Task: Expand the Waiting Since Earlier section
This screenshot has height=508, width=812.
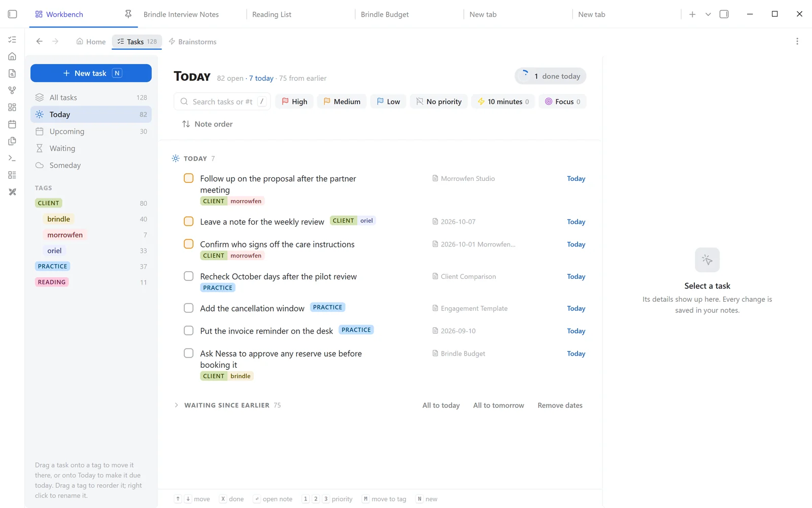Action: pyautogui.click(x=176, y=405)
